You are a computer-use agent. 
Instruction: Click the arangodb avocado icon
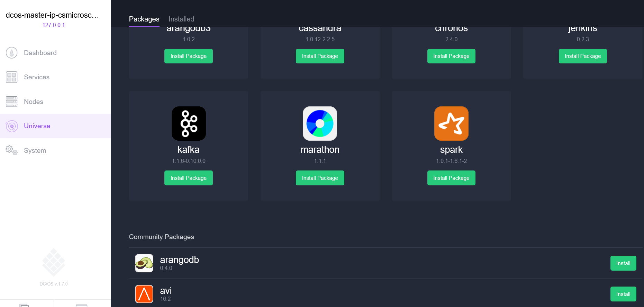point(144,263)
